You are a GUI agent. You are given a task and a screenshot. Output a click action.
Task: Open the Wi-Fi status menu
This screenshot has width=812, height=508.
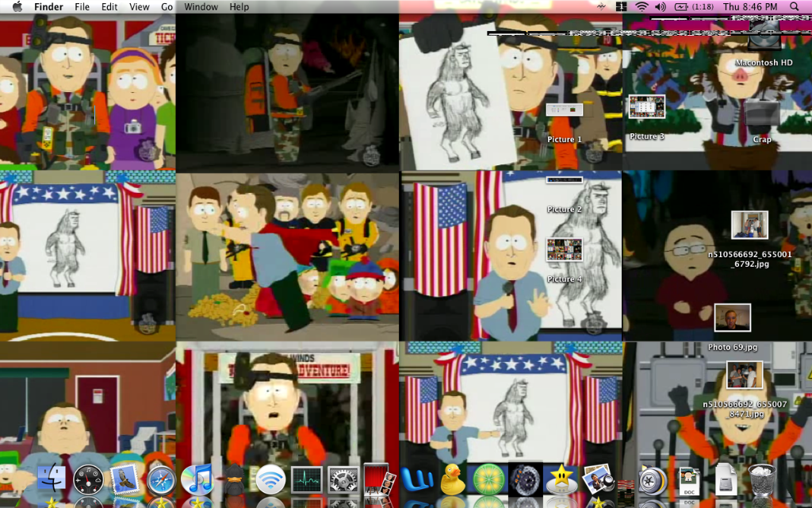click(x=642, y=6)
